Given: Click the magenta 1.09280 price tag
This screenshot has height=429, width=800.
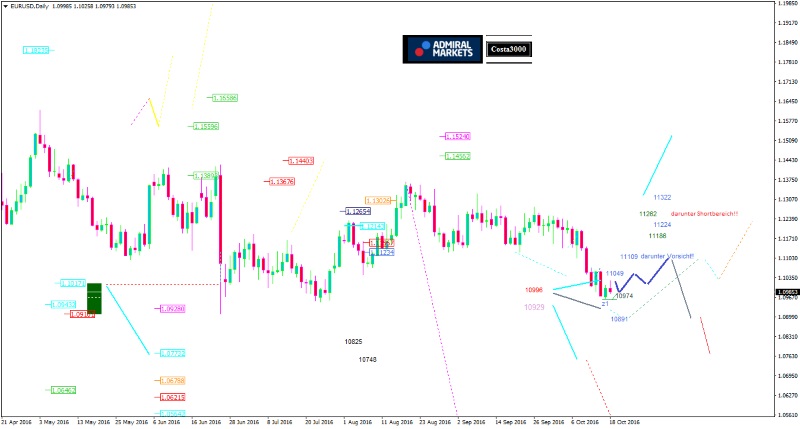Looking at the screenshot, I should (x=171, y=309).
